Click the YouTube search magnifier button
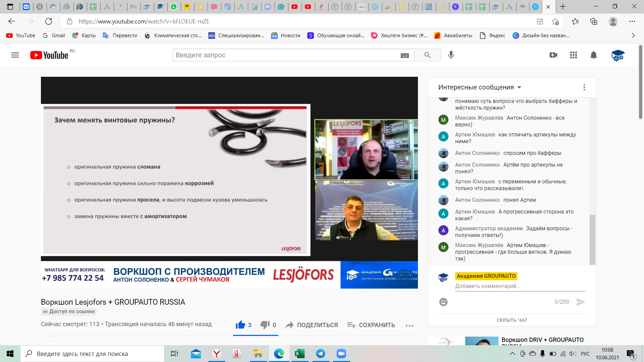The width and height of the screenshot is (644, 362). 427,55
